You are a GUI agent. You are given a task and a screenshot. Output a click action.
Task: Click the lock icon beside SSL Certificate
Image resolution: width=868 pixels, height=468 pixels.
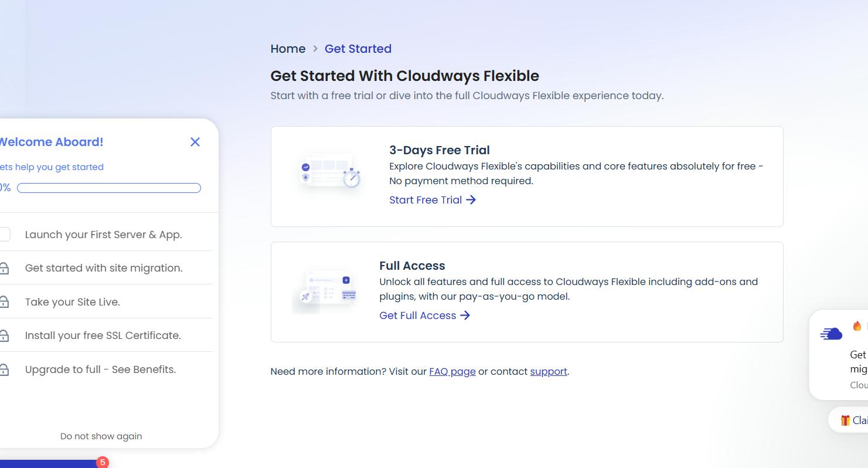click(x=4, y=336)
